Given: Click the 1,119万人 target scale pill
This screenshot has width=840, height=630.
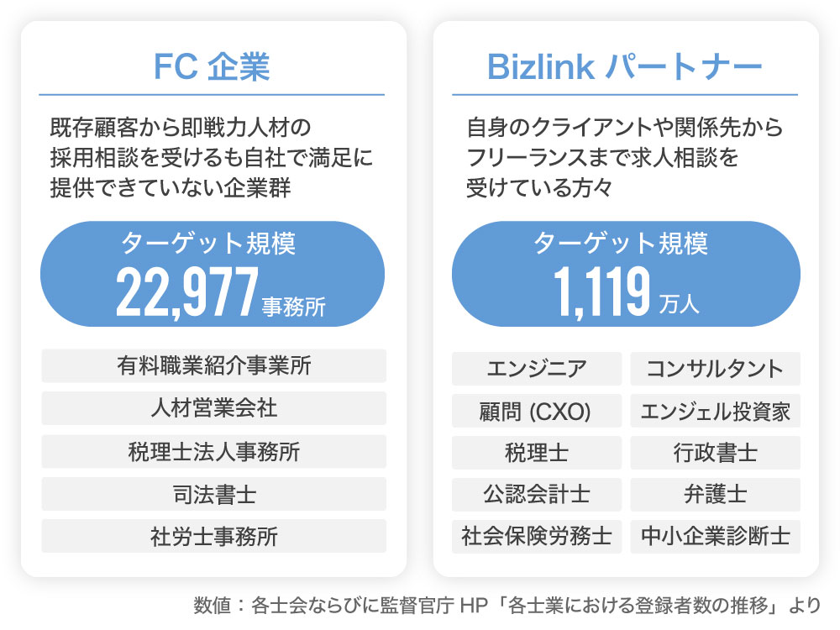Looking at the screenshot, I should 626,274.
